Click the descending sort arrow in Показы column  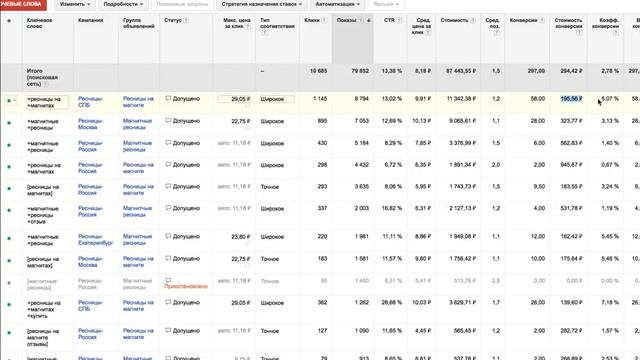click(369, 20)
